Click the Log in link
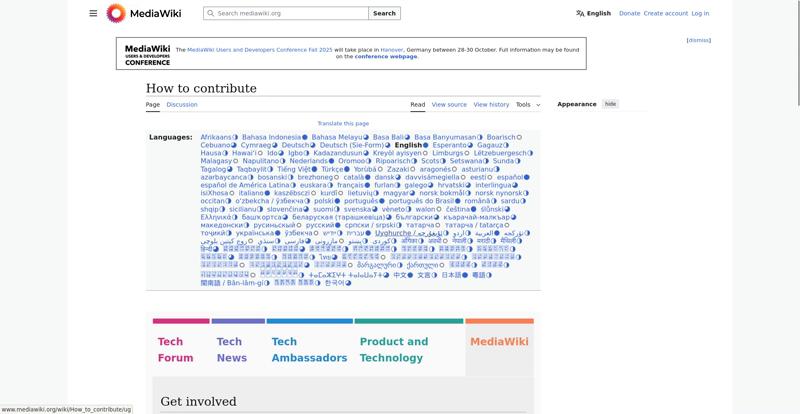The image size is (800, 414). (700, 13)
